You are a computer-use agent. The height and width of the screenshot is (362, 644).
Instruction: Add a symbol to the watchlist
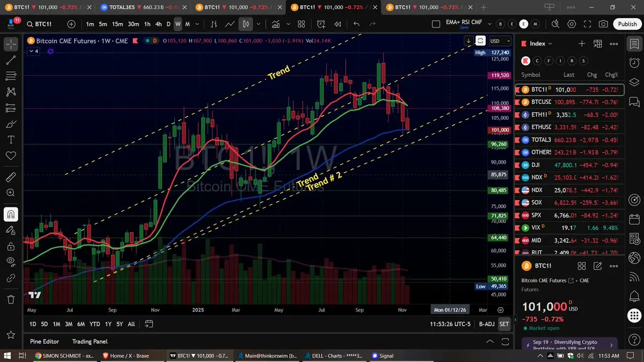[x=582, y=43]
